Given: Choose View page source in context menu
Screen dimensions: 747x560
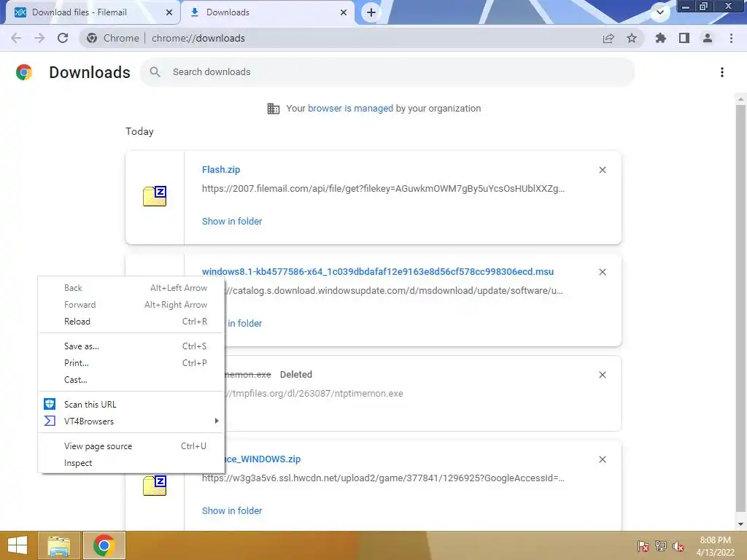Looking at the screenshot, I should coord(131,446).
